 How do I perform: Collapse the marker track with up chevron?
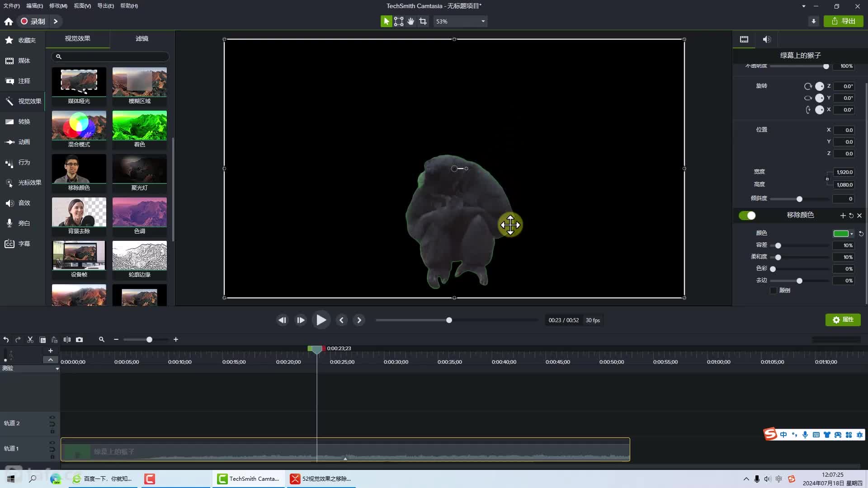point(50,360)
